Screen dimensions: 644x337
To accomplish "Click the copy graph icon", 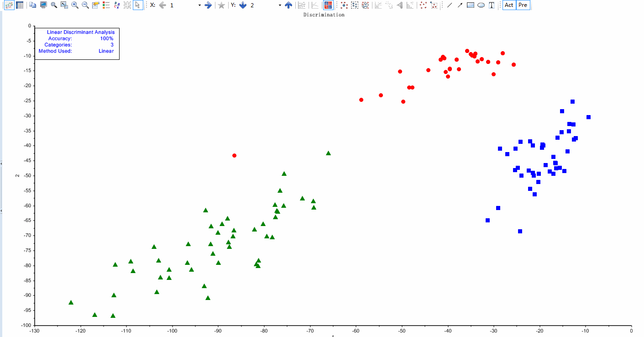I will coord(33,5).
